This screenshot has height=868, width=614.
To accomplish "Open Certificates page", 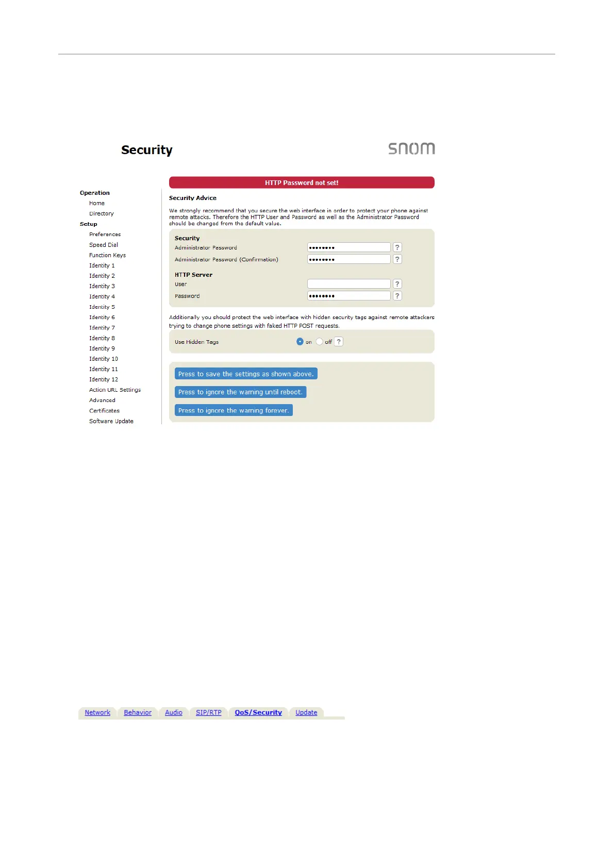I will point(104,411).
